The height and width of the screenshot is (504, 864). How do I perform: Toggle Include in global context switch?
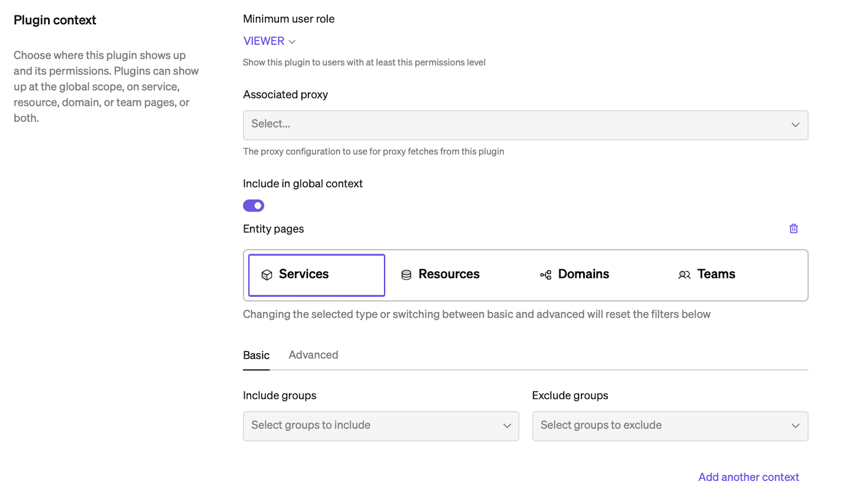pos(254,206)
